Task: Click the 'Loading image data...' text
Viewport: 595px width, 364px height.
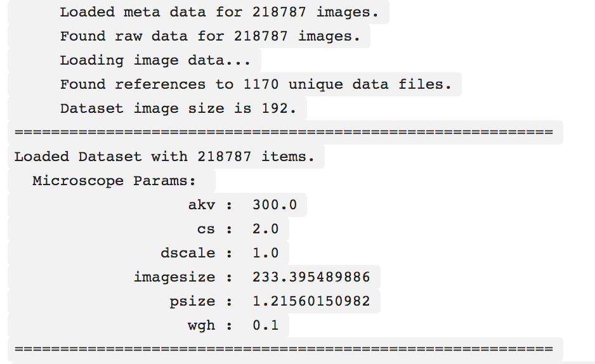Action: (155, 60)
